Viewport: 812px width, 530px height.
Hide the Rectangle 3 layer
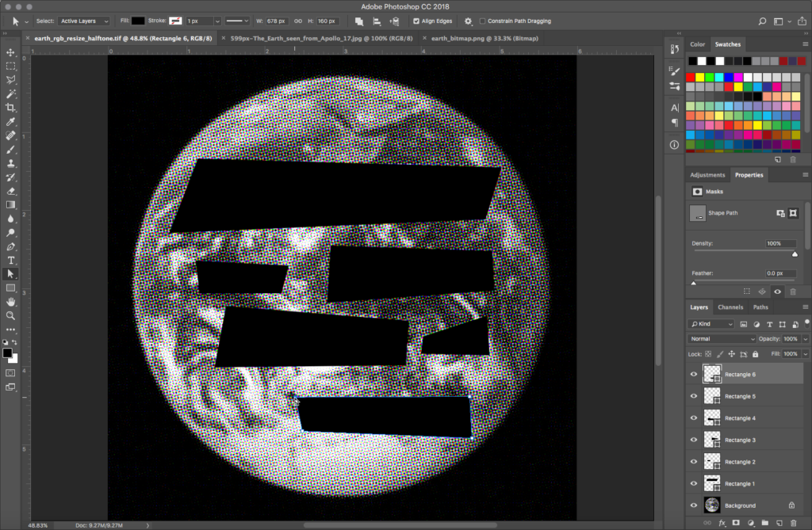pos(694,440)
